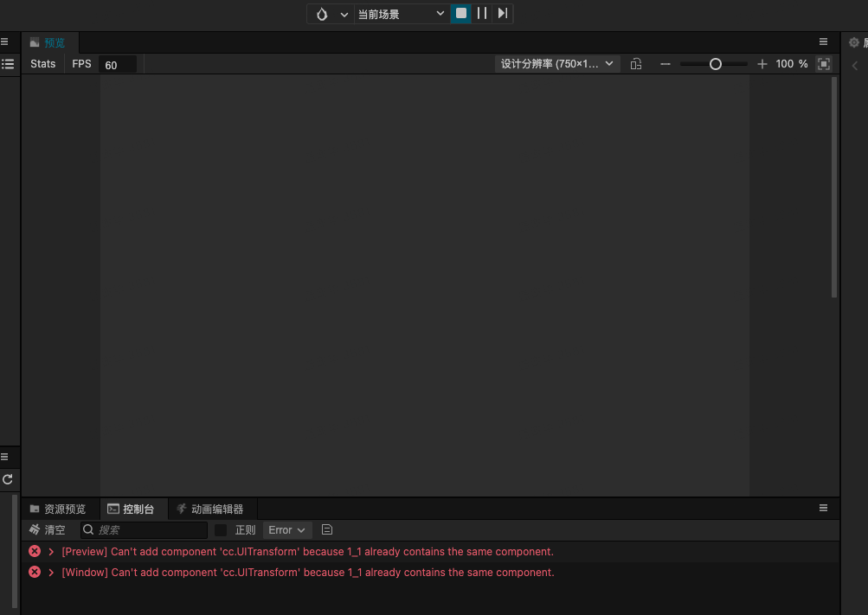This screenshot has height=615, width=868.
Task: Open the 当前场景 scene dropdown
Action: (401, 14)
